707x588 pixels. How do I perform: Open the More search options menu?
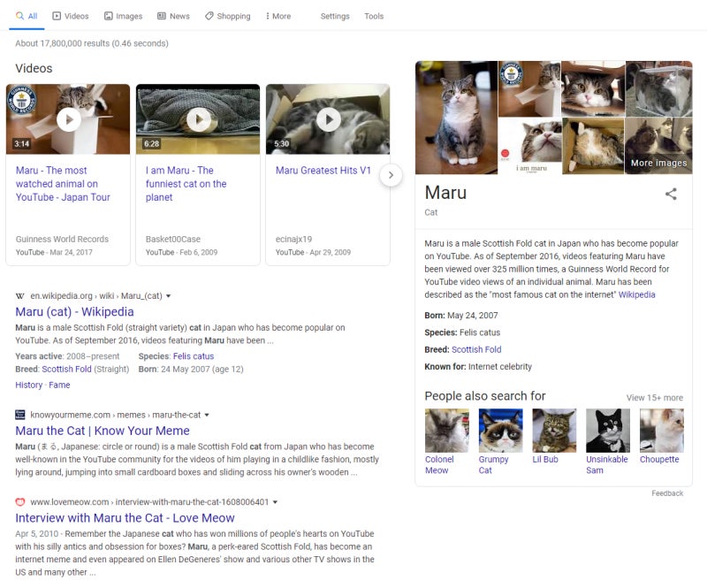click(x=278, y=16)
